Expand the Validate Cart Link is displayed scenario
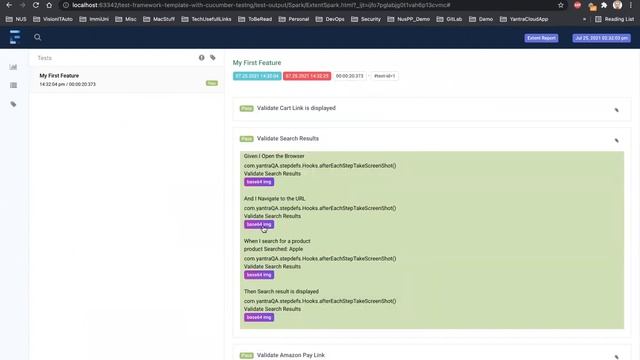Viewport: 640px width, 360px height. pyautogui.click(x=296, y=108)
